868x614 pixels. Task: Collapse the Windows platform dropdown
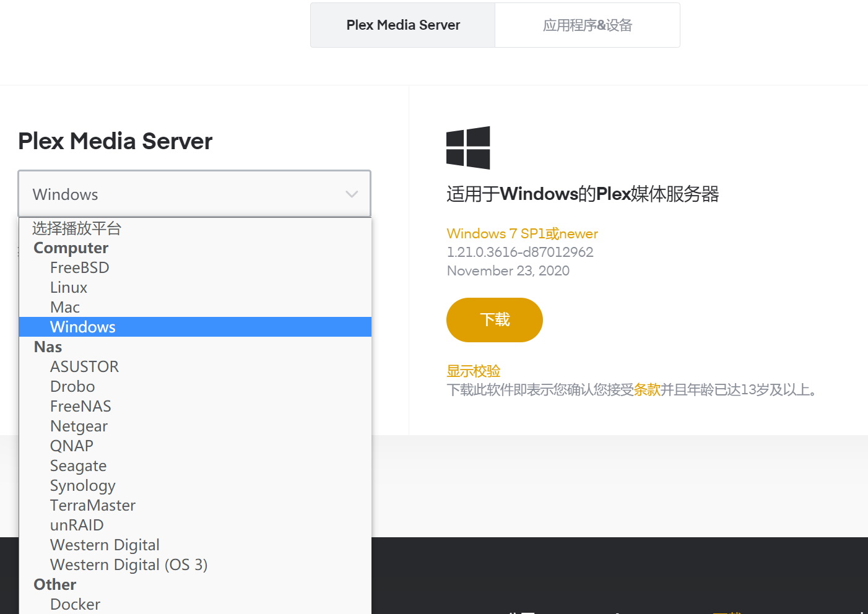pyautogui.click(x=194, y=194)
